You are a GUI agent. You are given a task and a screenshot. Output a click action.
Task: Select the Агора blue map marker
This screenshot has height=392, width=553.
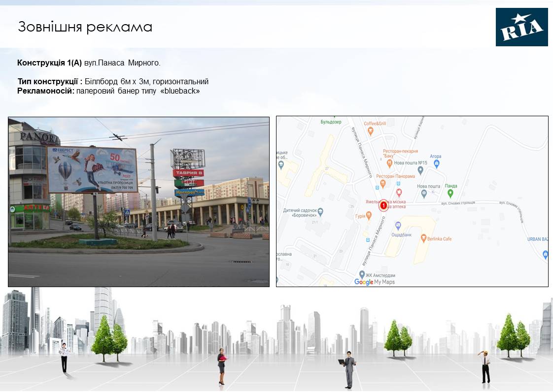(436, 164)
